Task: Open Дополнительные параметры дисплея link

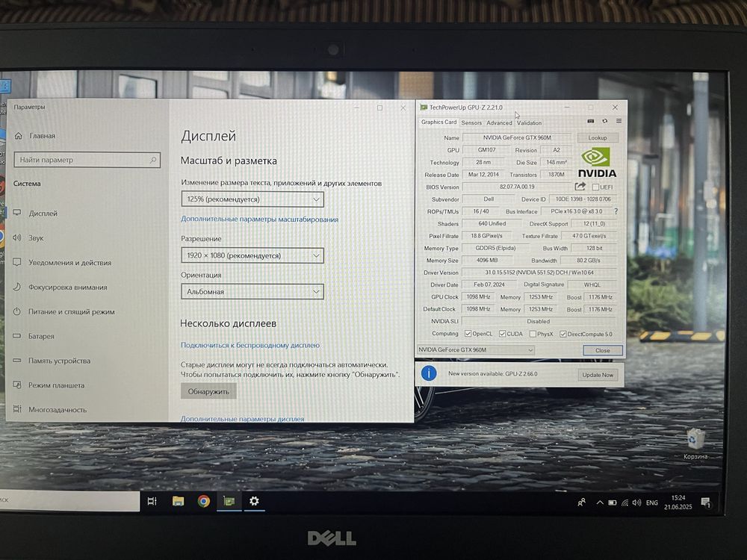Action: pos(242,419)
